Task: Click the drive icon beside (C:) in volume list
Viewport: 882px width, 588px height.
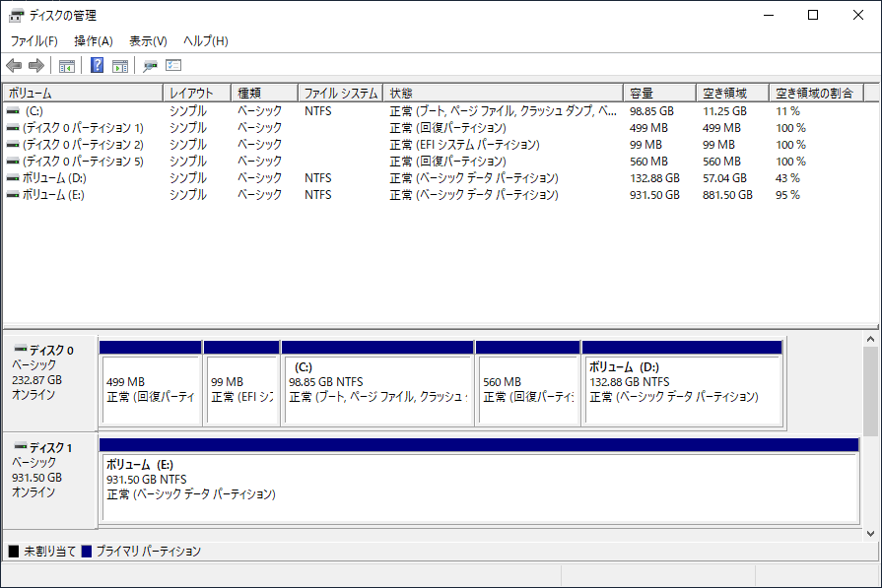Action: point(13,111)
